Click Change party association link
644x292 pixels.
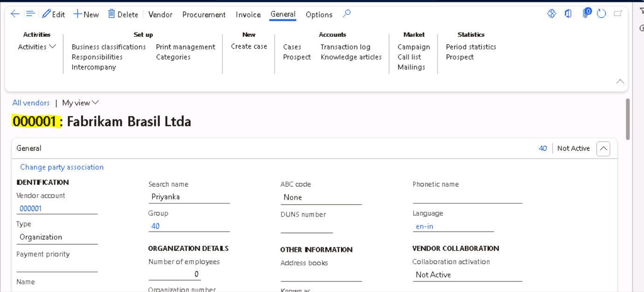click(x=62, y=167)
